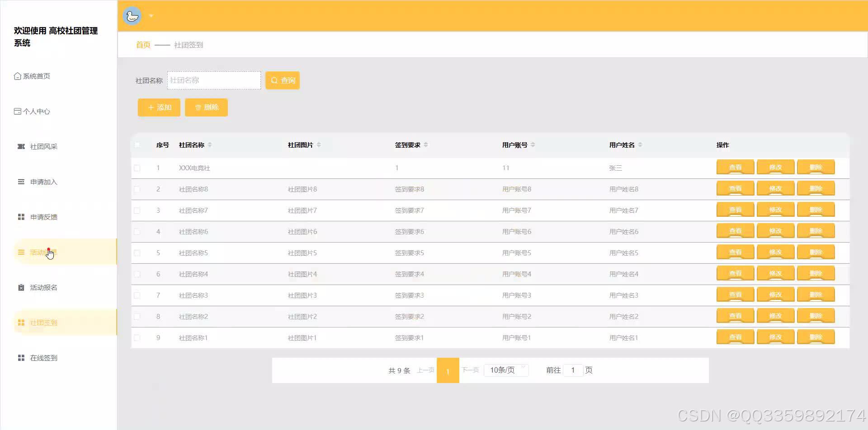Check the row for 社团名称7
Screen dimensions: 868x430
(x=137, y=210)
